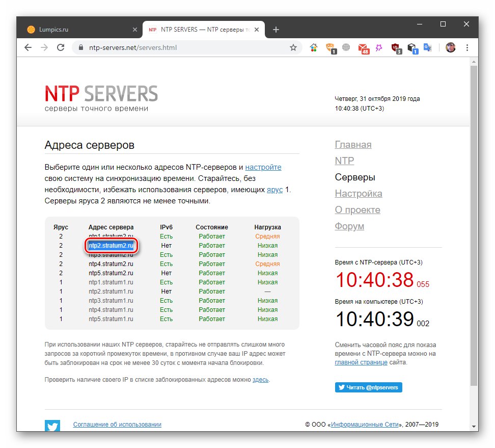
Task: Click the Средняя load value for ntp4.stratum2.ru
Action: (268, 264)
